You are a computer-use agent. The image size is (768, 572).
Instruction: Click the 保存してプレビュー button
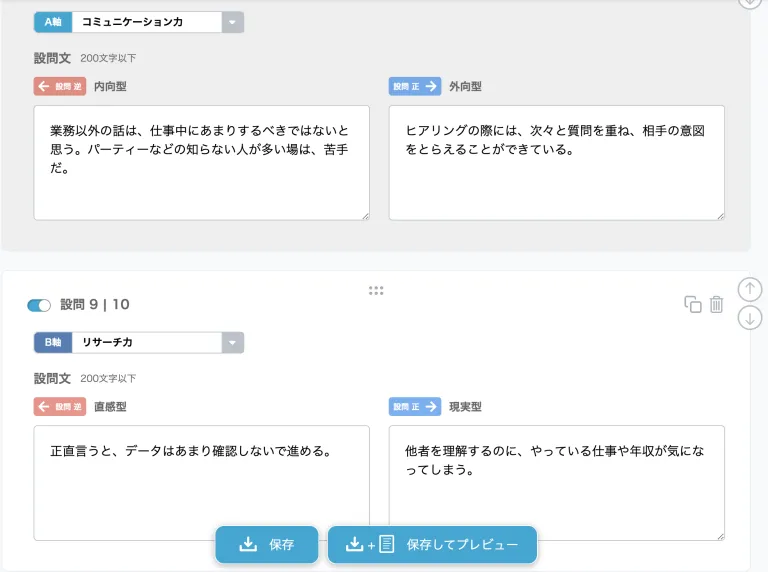(432, 544)
